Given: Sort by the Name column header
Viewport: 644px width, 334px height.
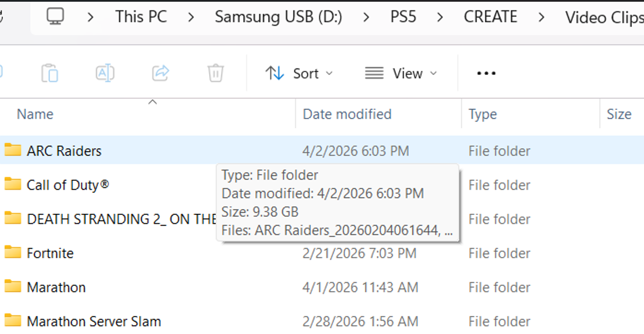Looking at the screenshot, I should [35, 114].
